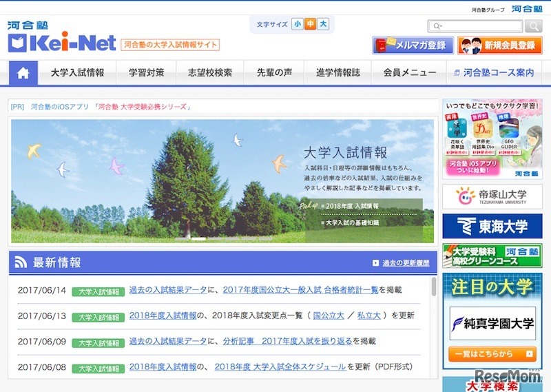551x392 pixels.
Task: Click the 河合塾グループ text at top
Action: pos(488,10)
